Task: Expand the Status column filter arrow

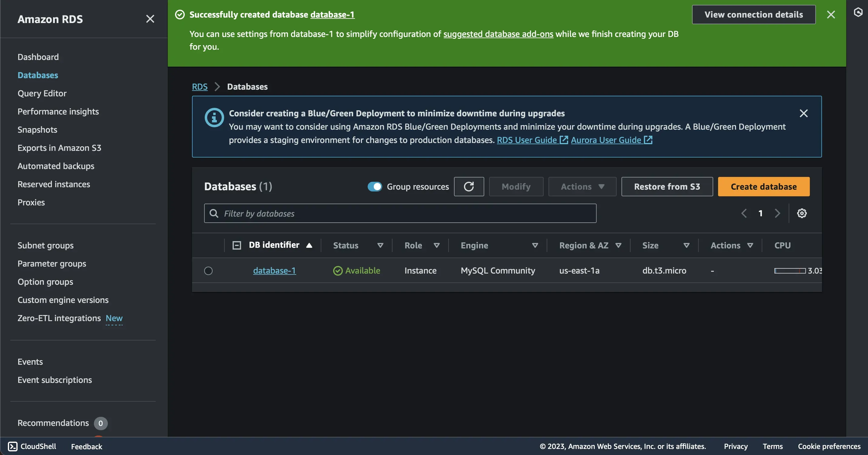Action: coord(380,245)
